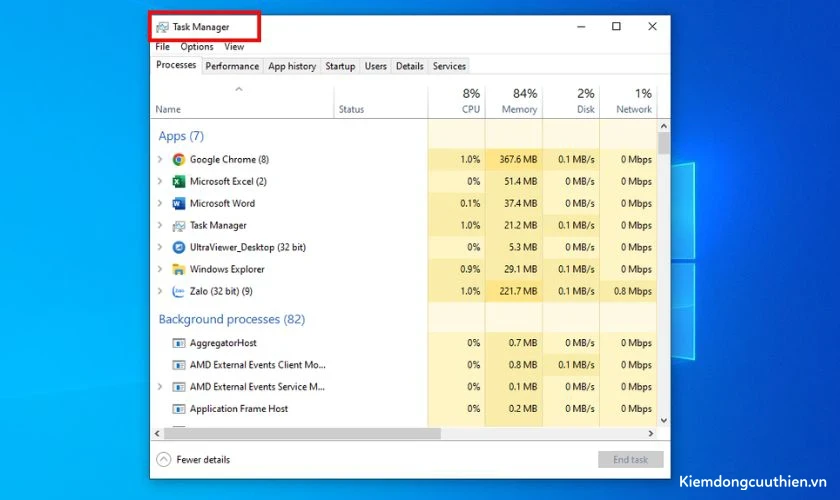Sort by the Name column header
840x500 pixels.
[242, 102]
